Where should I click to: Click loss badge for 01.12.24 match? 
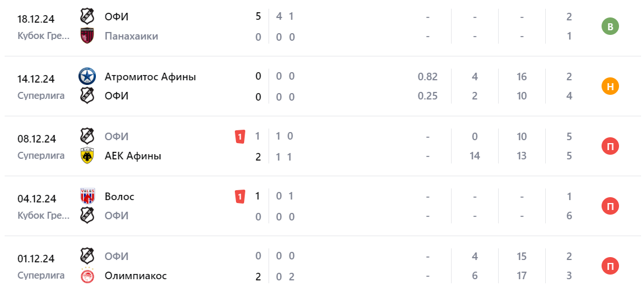(610, 266)
